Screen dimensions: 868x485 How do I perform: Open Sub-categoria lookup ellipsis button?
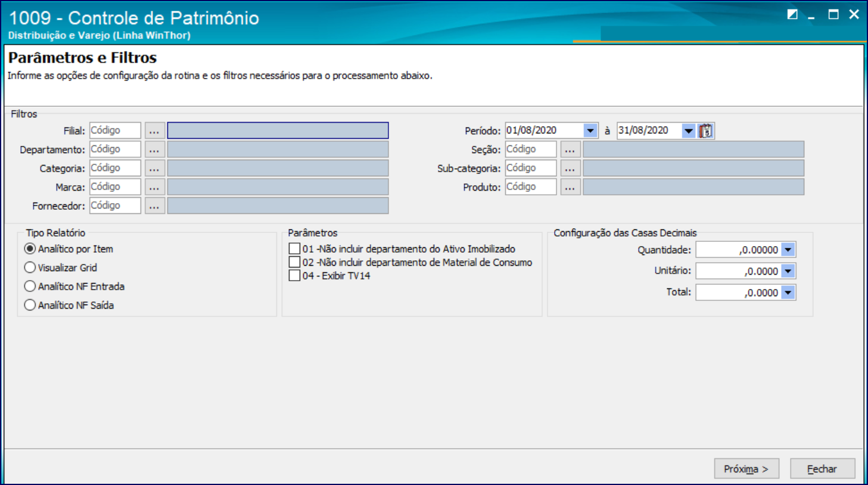click(x=570, y=168)
